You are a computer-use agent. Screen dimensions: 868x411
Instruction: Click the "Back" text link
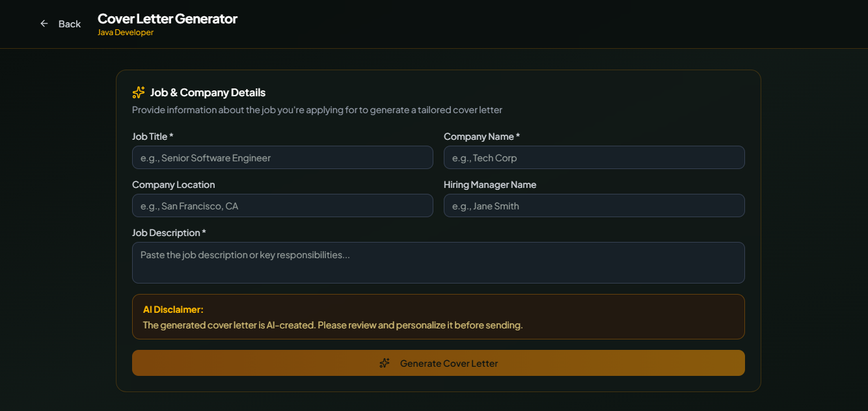(x=70, y=24)
